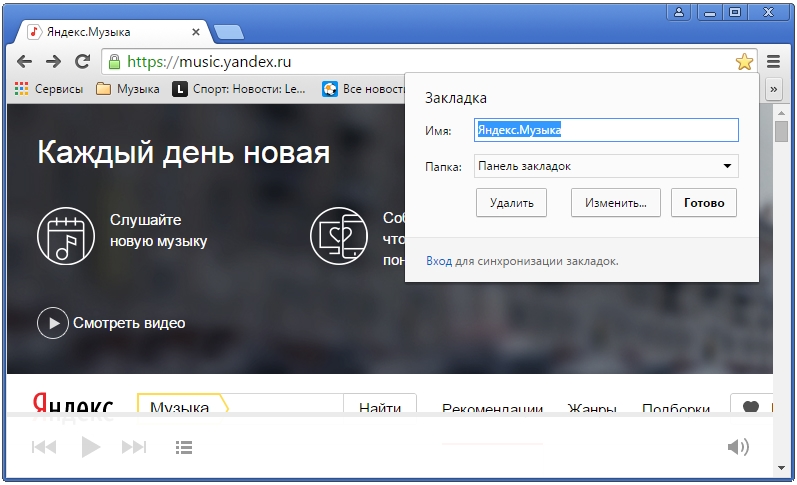Open the Жанры section
The height and width of the screenshot is (485, 797).
(592, 408)
